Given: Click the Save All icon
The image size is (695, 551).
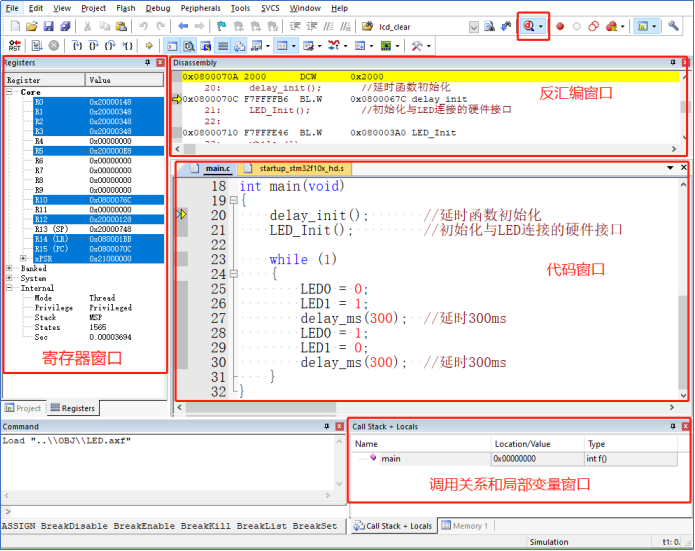Looking at the screenshot, I should [x=65, y=26].
